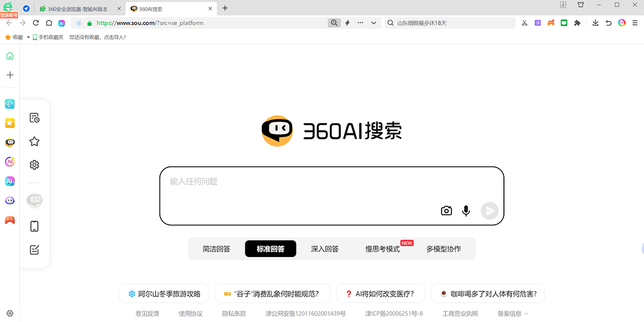Click the home icon in the left sidebar

pos(9,55)
